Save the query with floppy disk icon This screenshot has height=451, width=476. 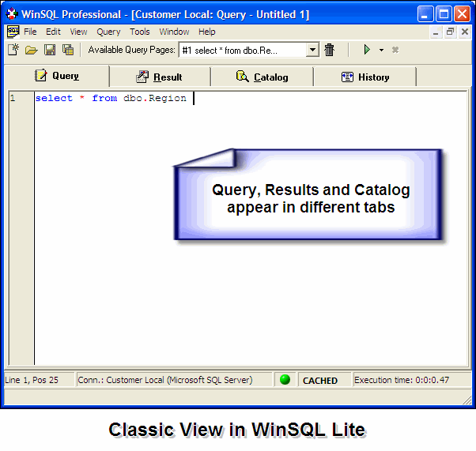pyautogui.click(x=50, y=50)
